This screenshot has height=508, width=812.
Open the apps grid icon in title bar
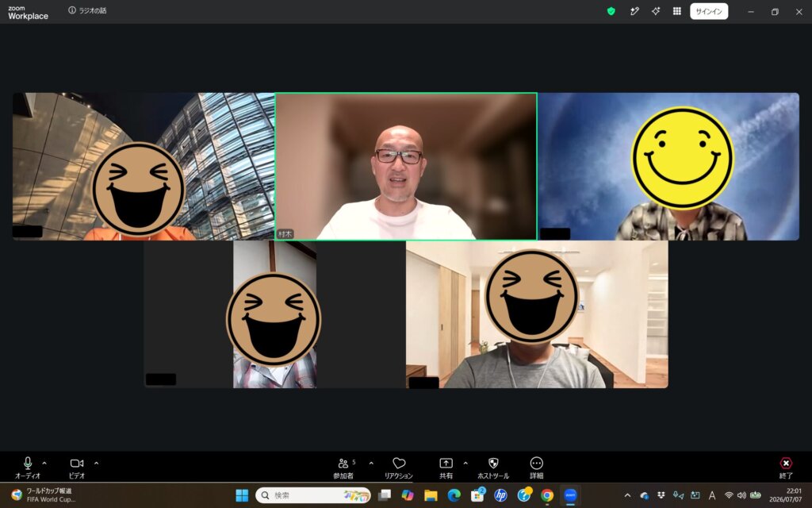pos(677,11)
